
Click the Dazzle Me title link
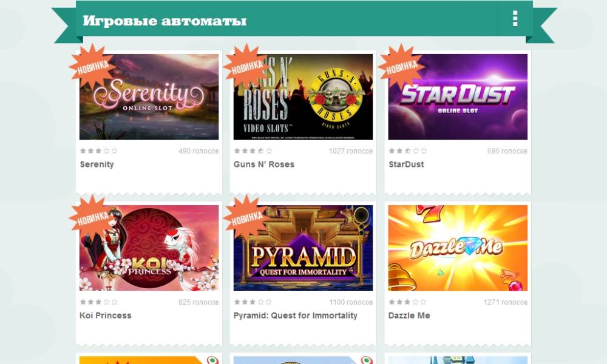pyautogui.click(x=409, y=315)
